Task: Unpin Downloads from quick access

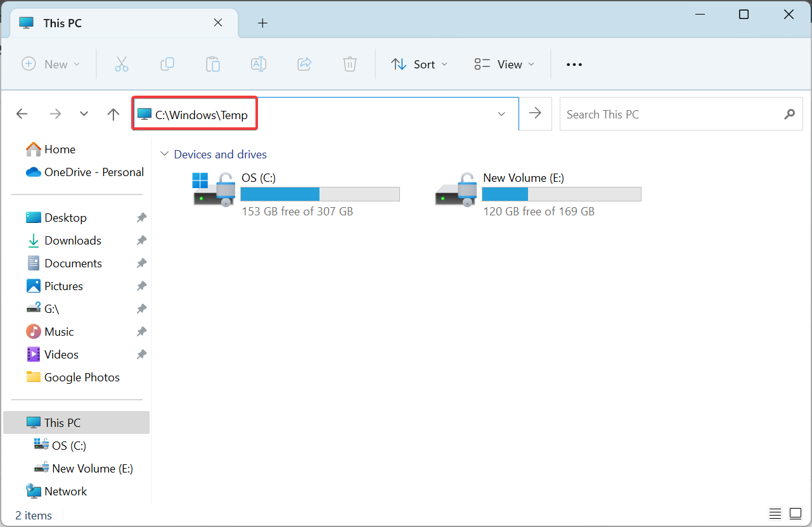Action: [141, 241]
